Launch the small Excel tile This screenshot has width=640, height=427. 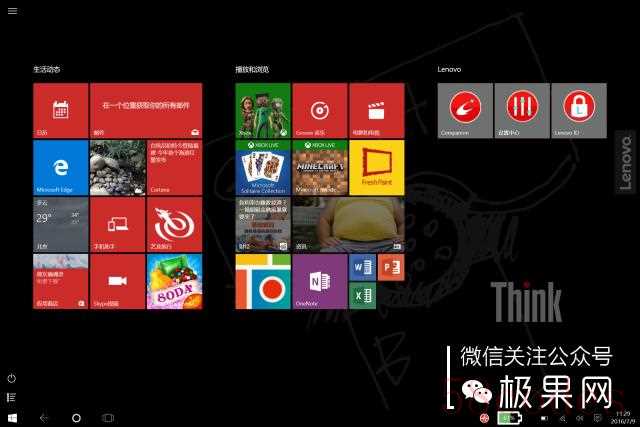coord(362,296)
